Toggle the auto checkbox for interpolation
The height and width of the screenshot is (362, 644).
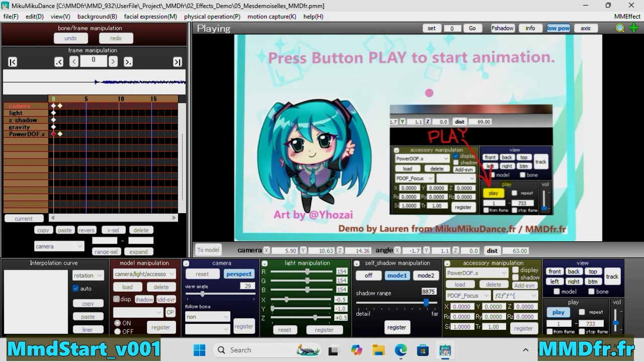[x=76, y=289]
